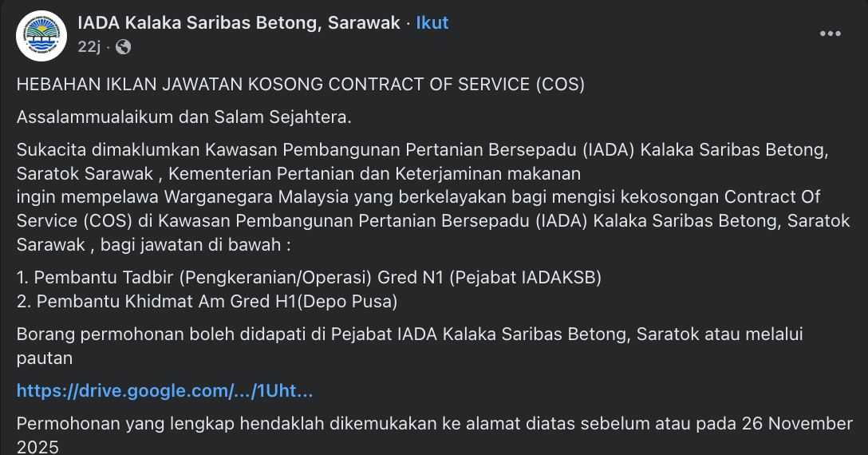Select the Pembantu Khidmat Am Gred H1 listing
This screenshot has width=868, height=455.
207,301
